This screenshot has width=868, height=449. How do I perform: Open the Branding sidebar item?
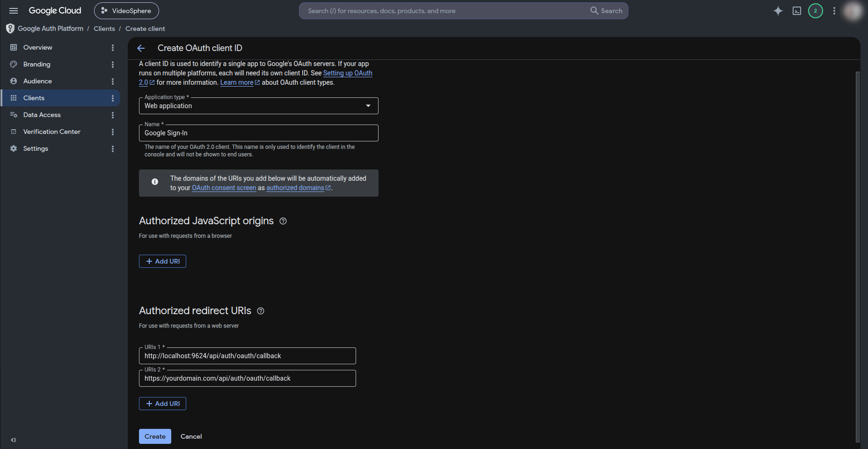(60, 64)
